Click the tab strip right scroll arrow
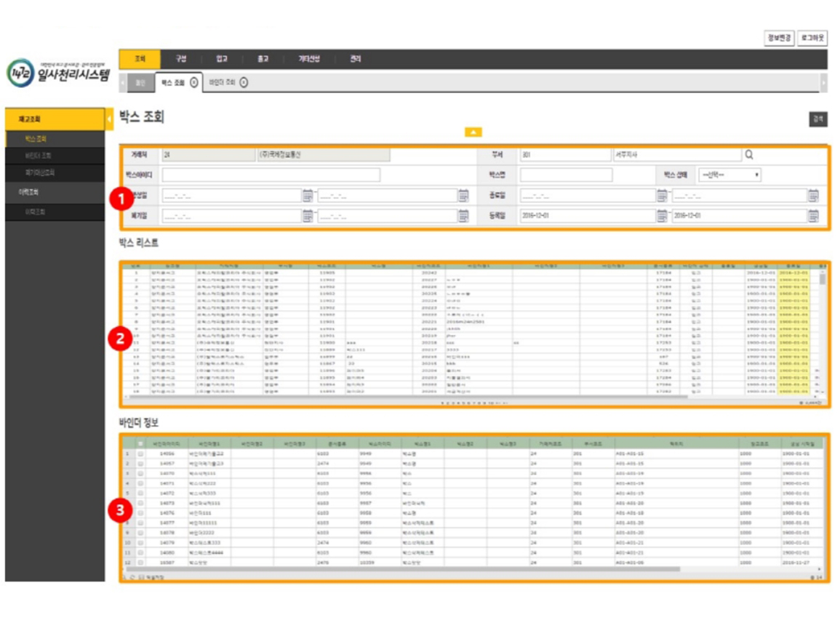The image size is (840, 636). (824, 82)
